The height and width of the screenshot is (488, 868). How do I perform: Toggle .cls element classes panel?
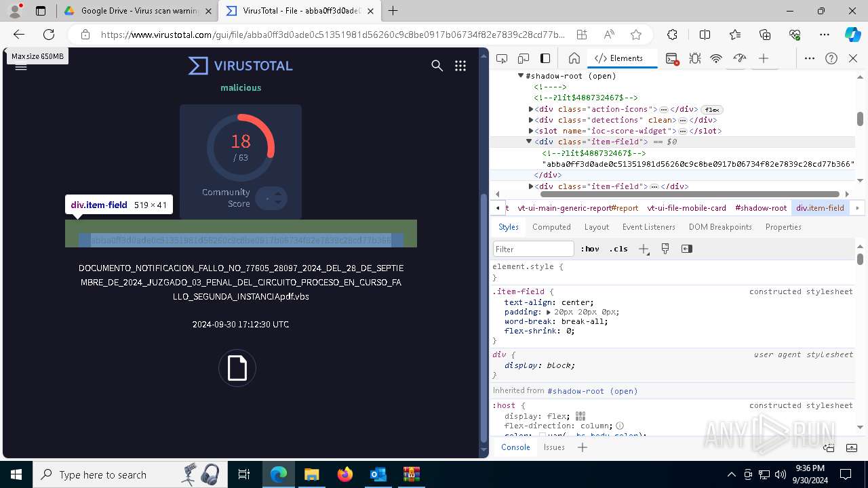620,249
